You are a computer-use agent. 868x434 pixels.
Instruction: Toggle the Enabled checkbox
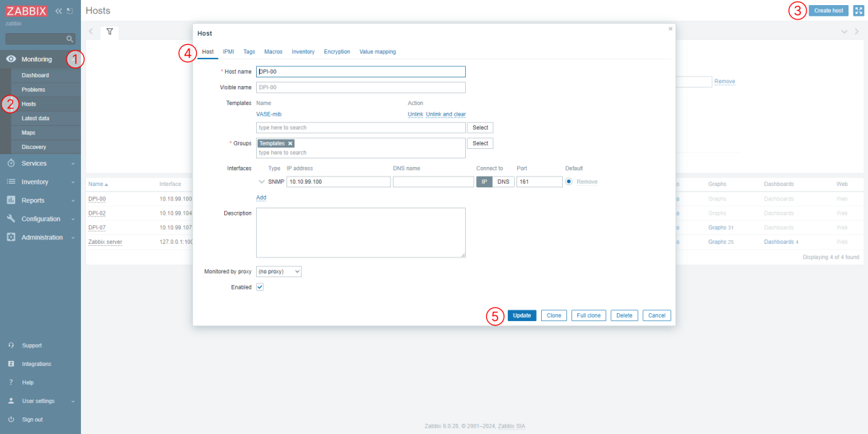tap(260, 287)
